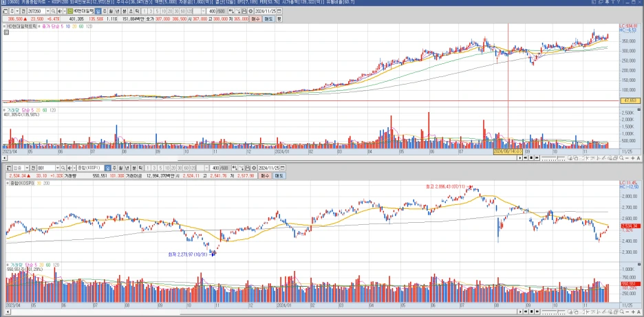Screen dimensions: 644x317
Task: Open index code 001 dropdown
Action: (x=58, y=168)
